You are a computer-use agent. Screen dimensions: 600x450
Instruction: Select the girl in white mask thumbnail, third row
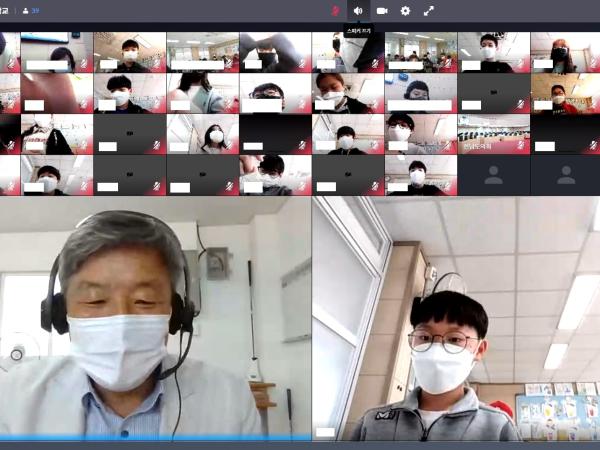click(202, 133)
